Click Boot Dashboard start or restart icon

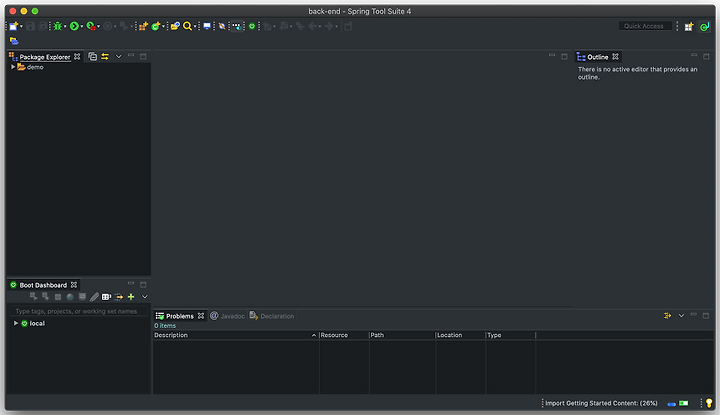tap(33, 297)
